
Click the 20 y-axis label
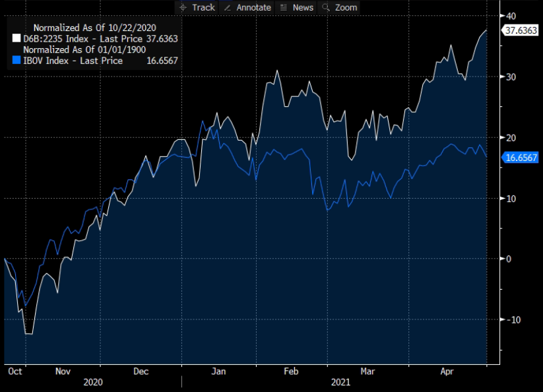coord(511,138)
